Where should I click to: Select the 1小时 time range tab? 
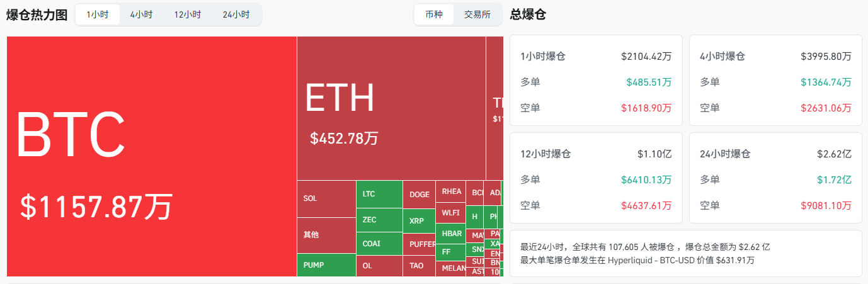[x=98, y=14]
